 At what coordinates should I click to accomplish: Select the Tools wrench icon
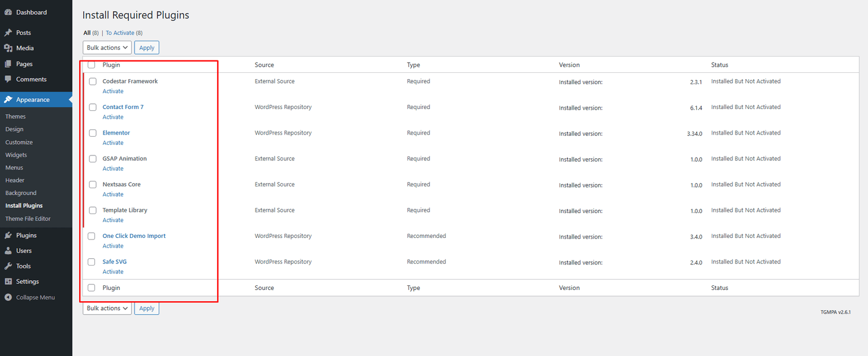click(x=8, y=266)
